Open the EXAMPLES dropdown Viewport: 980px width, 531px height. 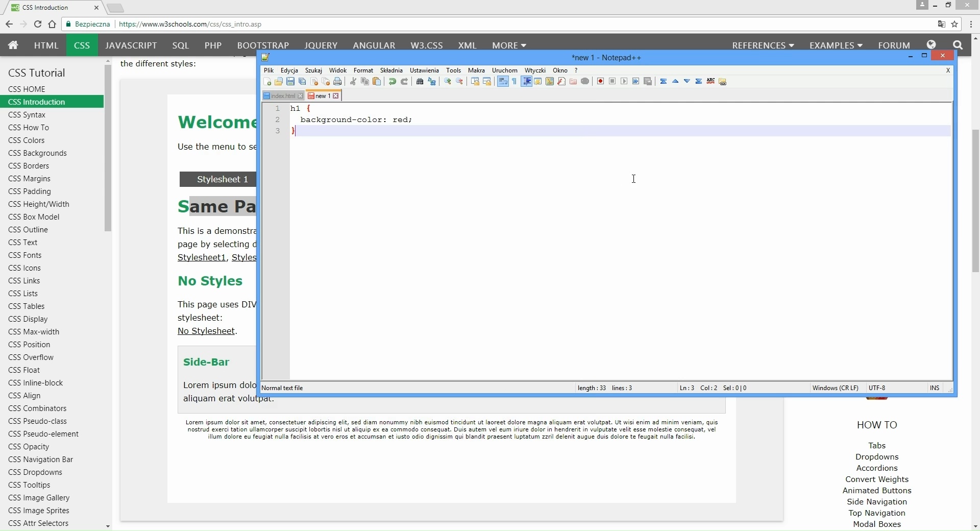point(836,45)
